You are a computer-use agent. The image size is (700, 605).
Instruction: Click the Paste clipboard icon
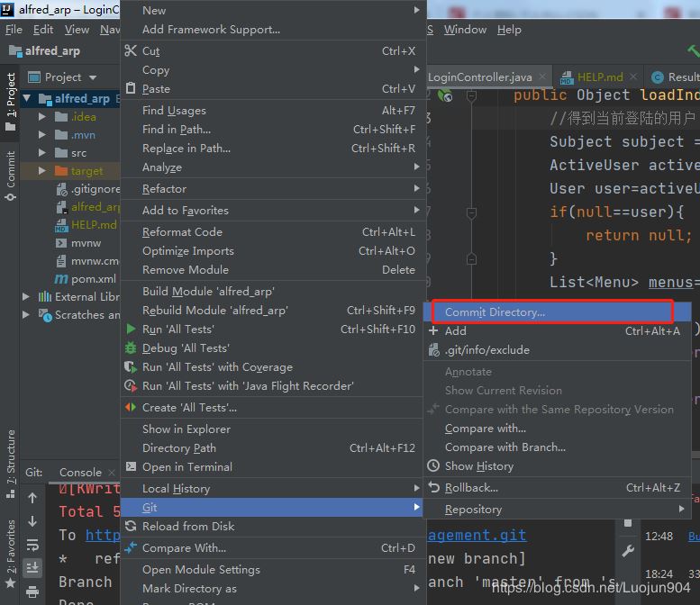point(132,89)
